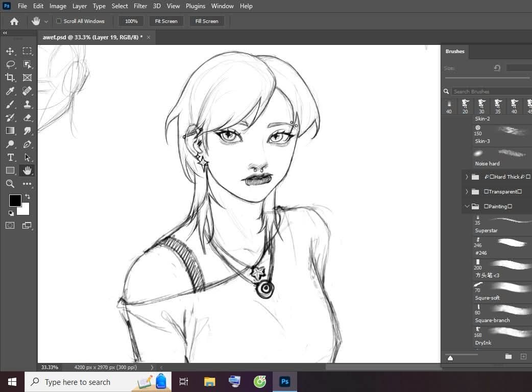The height and width of the screenshot is (392, 532).
Task: Expand the Transparent brush folder
Action: (x=467, y=191)
